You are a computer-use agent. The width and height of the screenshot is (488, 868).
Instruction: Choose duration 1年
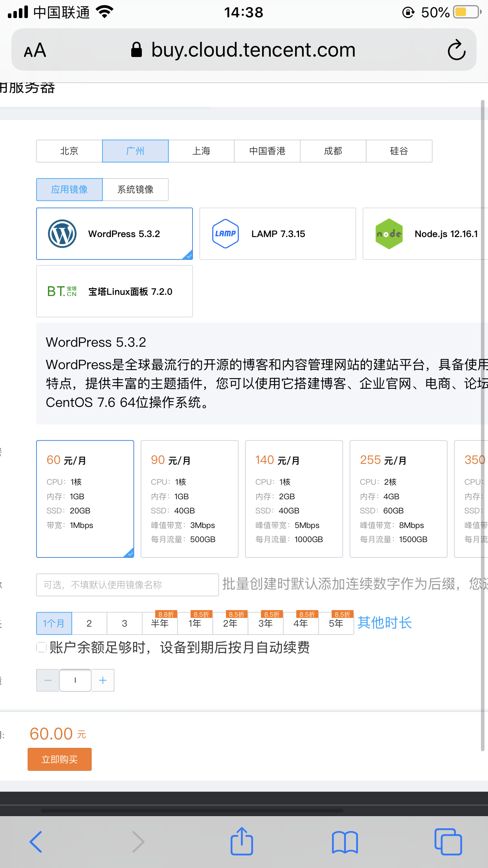coord(195,623)
